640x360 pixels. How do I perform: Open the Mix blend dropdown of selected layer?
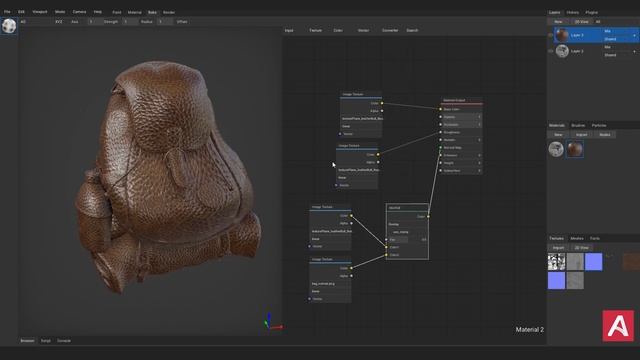point(617,31)
